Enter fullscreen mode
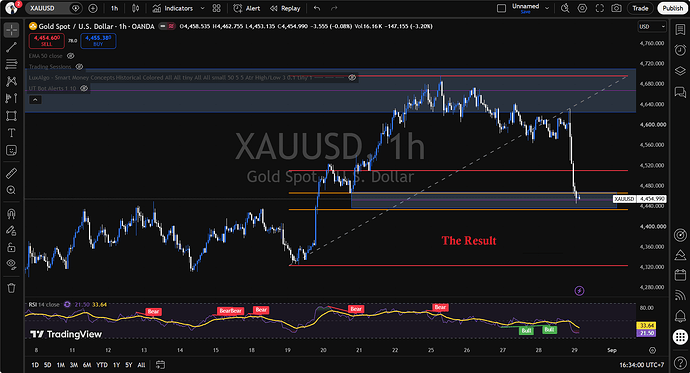The height and width of the screenshot is (373, 690). (x=599, y=8)
